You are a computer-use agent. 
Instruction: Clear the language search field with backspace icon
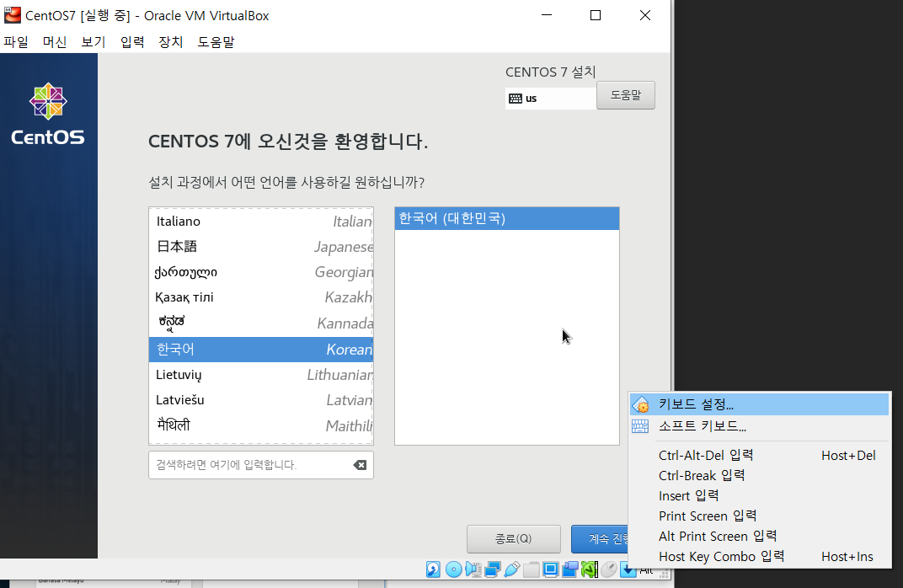[360, 465]
